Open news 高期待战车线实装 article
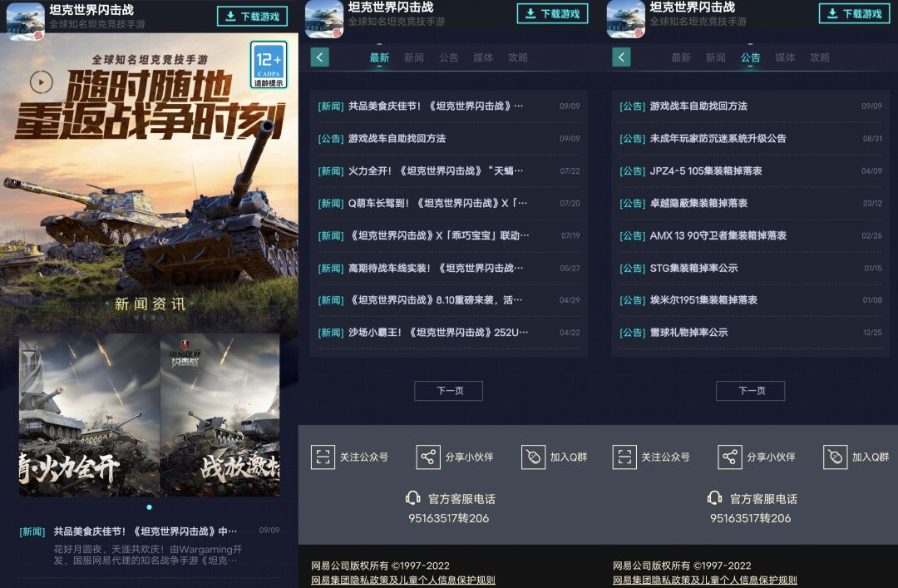Image resolution: width=898 pixels, height=588 pixels. pyautogui.click(x=449, y=268)
